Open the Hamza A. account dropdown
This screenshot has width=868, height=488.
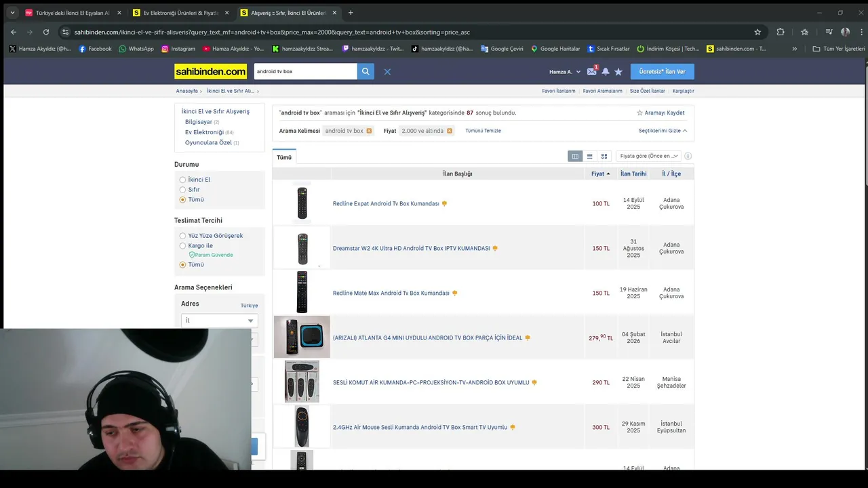tap(565, 72)
